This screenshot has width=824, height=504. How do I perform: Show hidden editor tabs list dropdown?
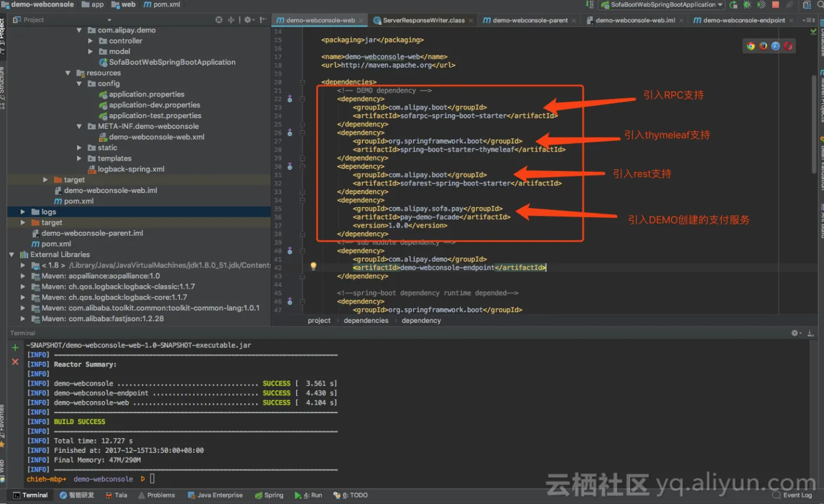(x=808, y=20)
